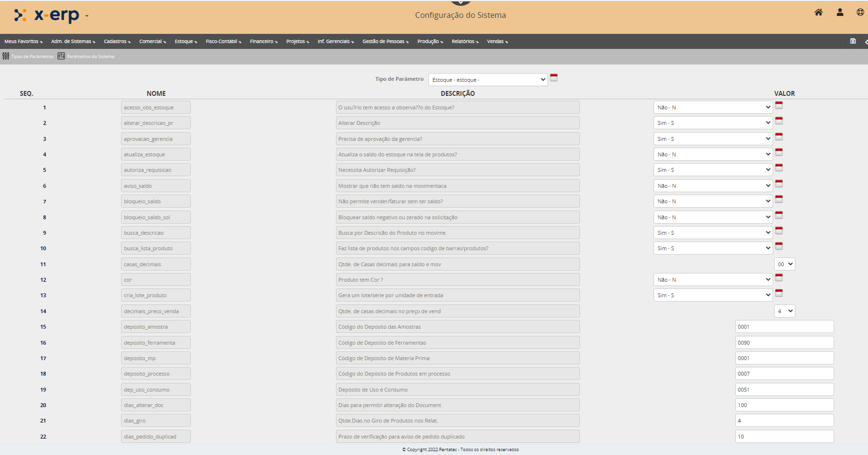Screen dimensions: 868x455
Task: Open the Estoque menu
Action: (x=185, y=42)
